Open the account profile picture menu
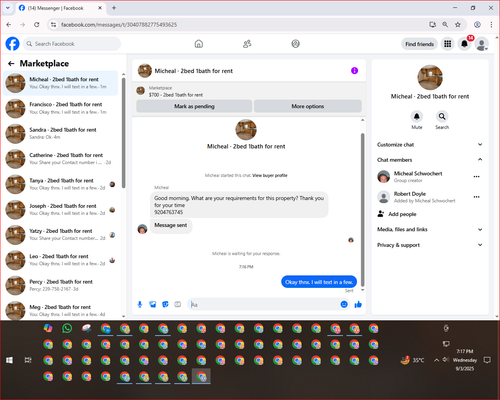Image resolution: width=500 pixels, height=400 pixels. coord(481,44)
